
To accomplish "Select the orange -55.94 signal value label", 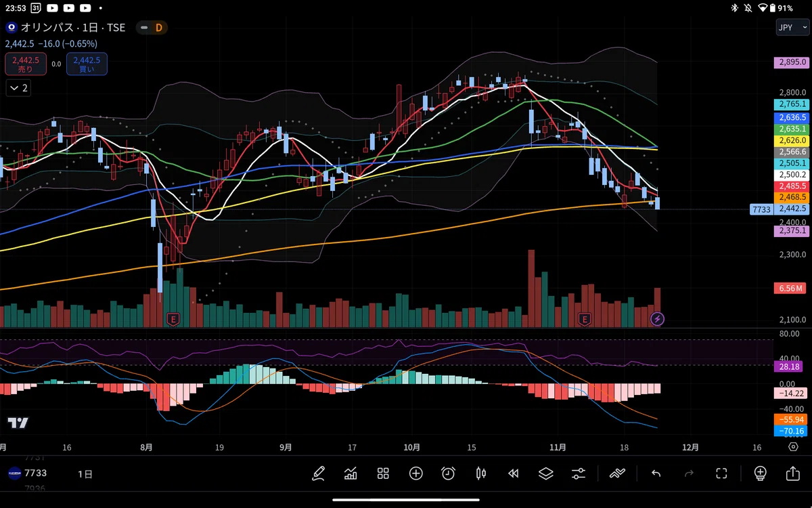I will click(790, 419).
